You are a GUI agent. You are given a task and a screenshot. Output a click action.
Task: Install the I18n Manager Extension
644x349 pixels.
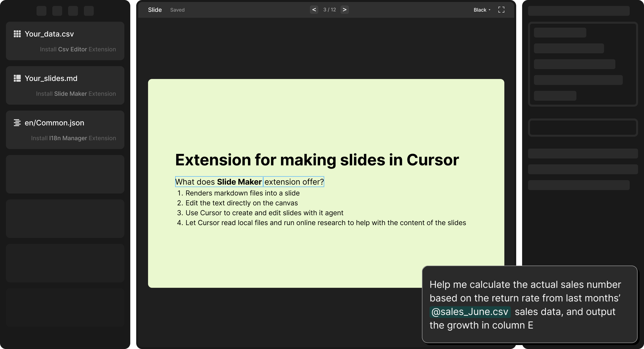[74, 138]
